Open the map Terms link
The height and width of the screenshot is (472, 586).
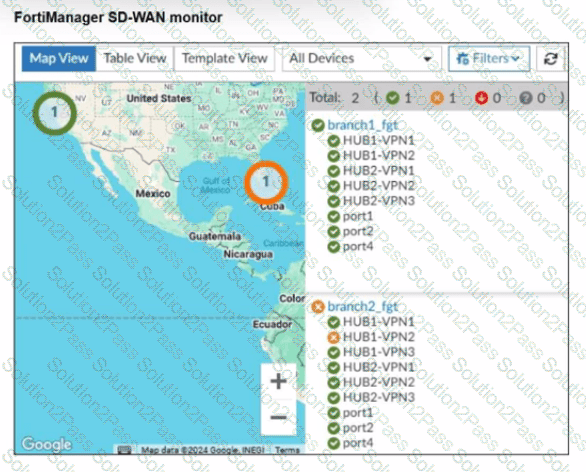(287, 450)
